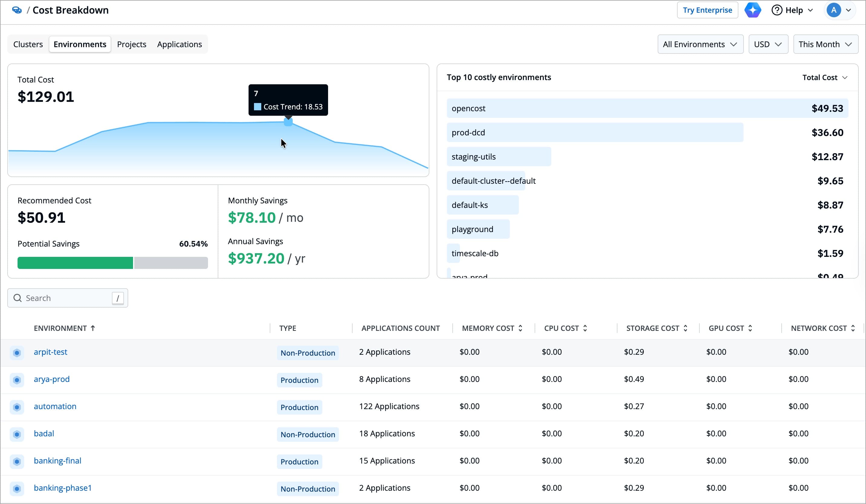Click the Try Enterprise button
The height and width of the screenshot is (504, 866).
tap(707, 10)
